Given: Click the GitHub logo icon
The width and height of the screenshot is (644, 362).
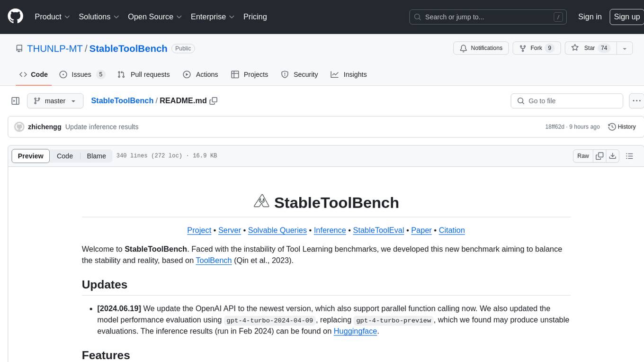Looking at the screenshot, I should pyautogui.click(x=16, y=17).
